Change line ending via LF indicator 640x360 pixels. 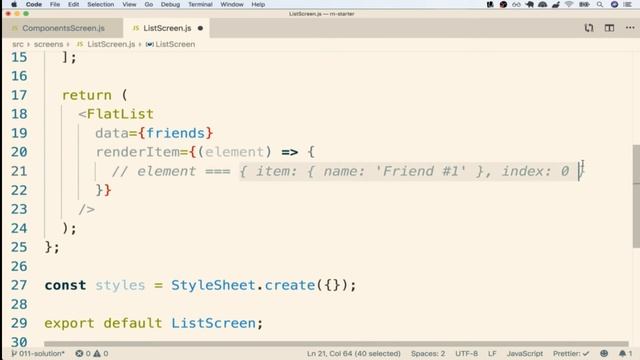[x=492, y=353]
